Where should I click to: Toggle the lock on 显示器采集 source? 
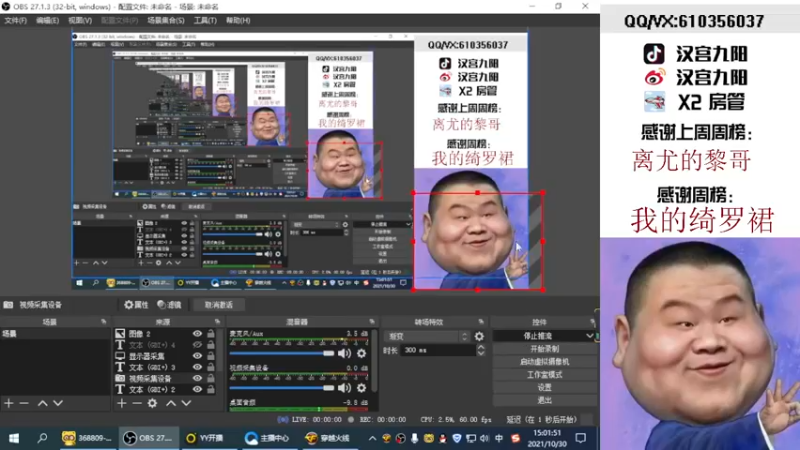point(211,356)
